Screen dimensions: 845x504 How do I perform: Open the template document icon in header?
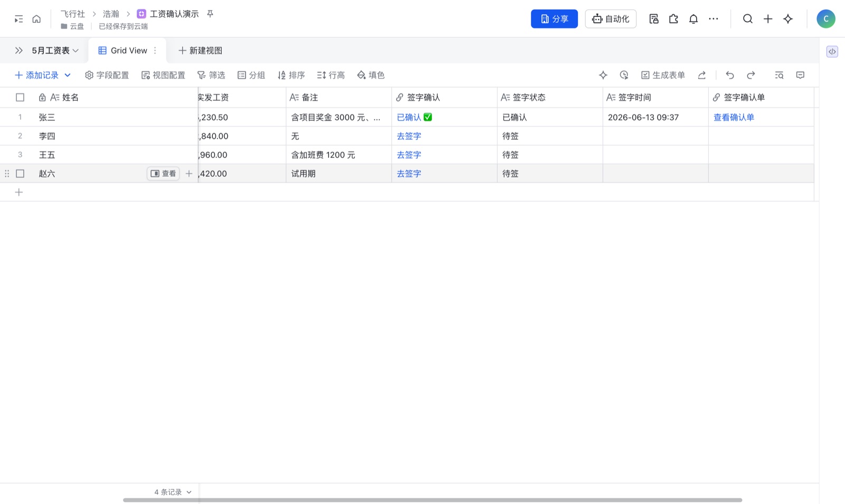[654, 19]
